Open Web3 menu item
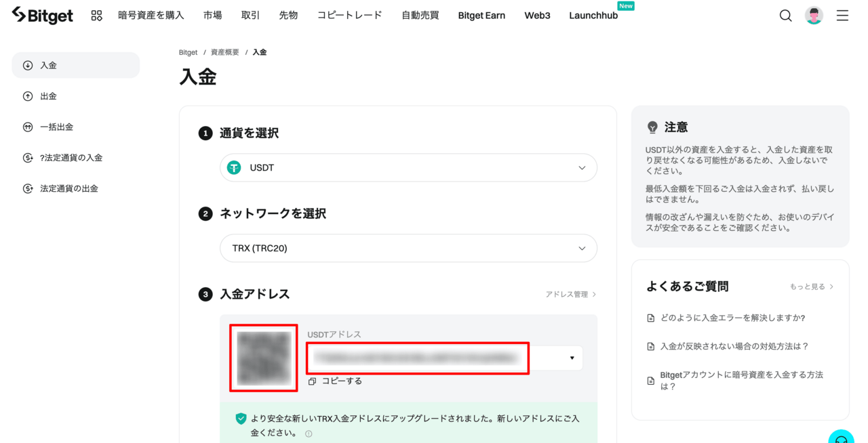Image resolution: width=868 pixels, height=443 pixels. pyautogui.click(x=537, y=15)
